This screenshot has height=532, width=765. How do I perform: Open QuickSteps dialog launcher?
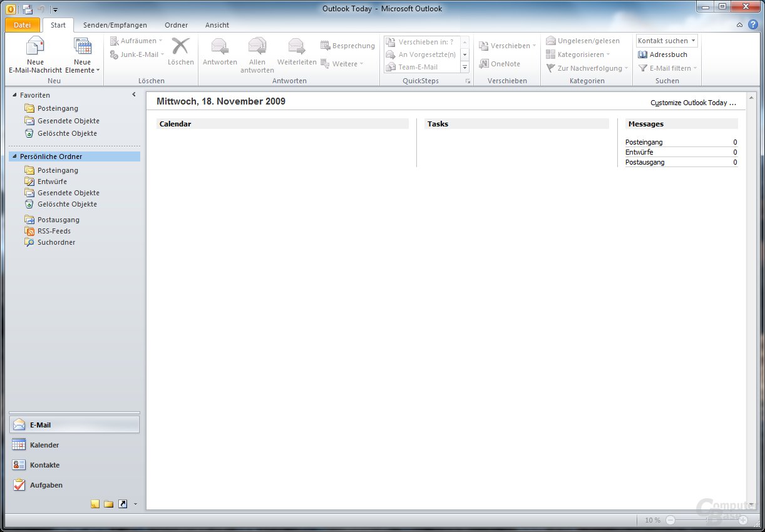(x=467, y=81)
